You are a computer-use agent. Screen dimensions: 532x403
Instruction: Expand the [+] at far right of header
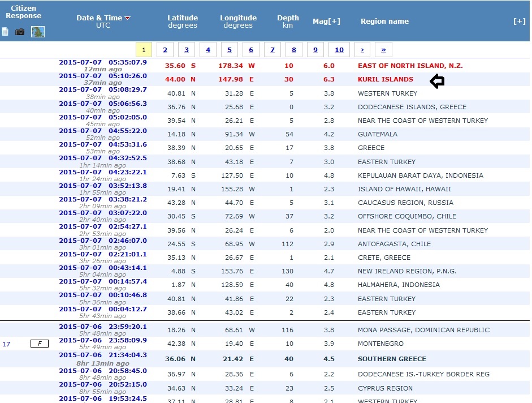pyautogui.click(x=519, y=22)
